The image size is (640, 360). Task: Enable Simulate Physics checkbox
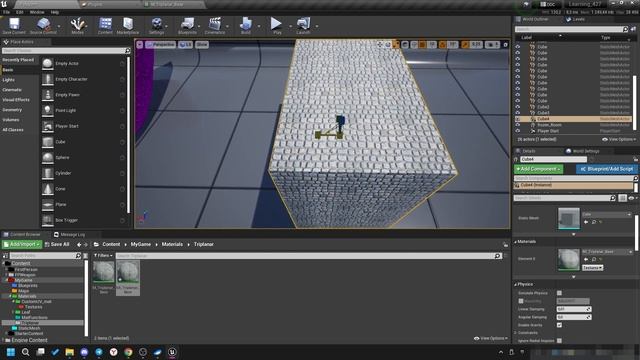tap(559, 293)
